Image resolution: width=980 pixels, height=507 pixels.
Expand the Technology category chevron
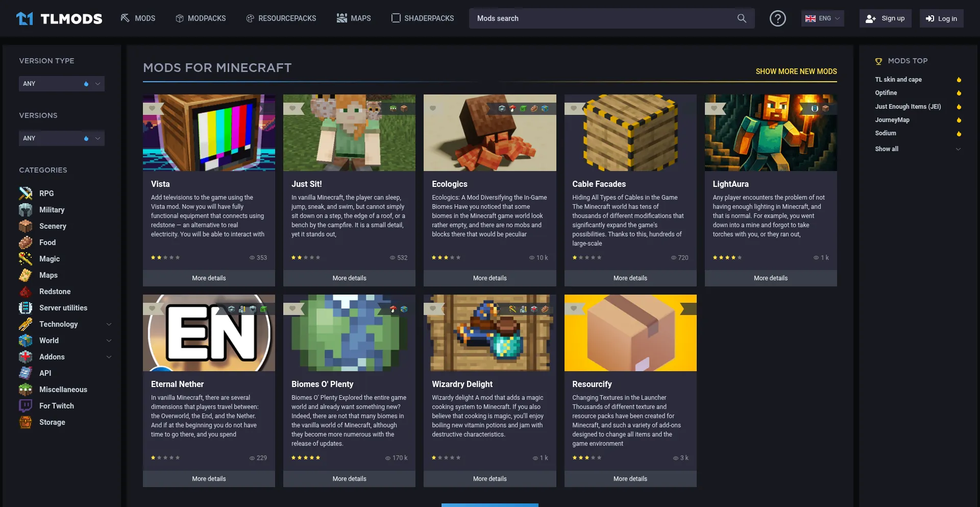109,324
